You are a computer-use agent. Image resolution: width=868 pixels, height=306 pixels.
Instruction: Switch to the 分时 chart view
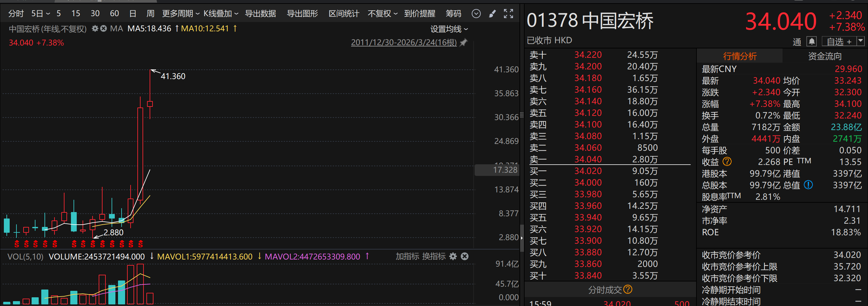click(16, 14)
